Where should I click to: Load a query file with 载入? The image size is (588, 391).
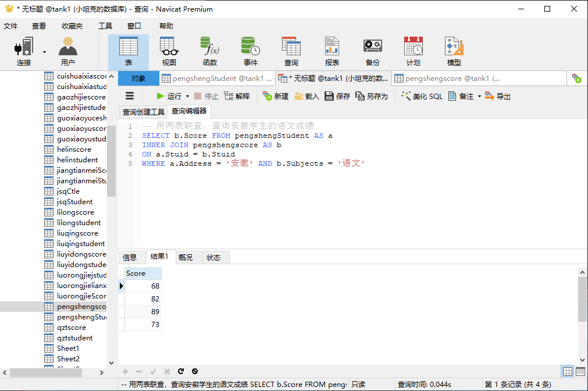(x=307, y=97)
